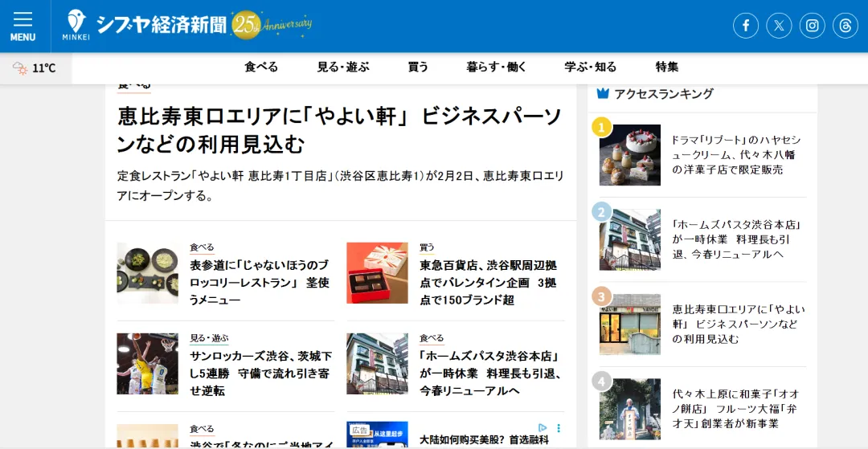Click the broccoli dishes thumbnail
Viewport: 868px width, 449px height.
click(147, 272)
